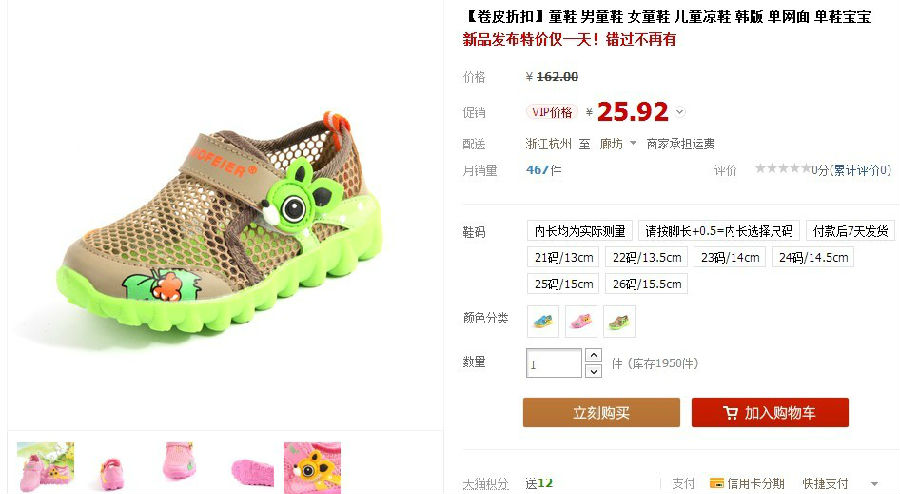Viewport: 900px width, 494px height.
Task: Add item with 加入购物车 button
Action: pos(770,413)
